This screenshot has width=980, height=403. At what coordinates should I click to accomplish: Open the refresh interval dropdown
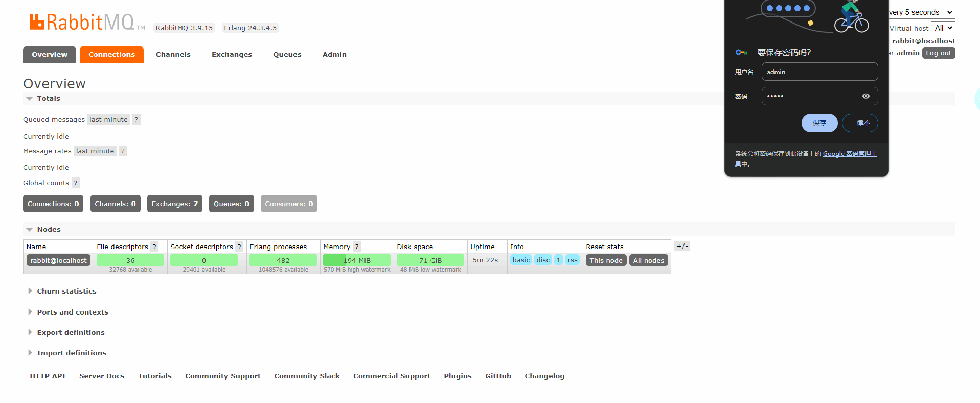tap(922, 12)
